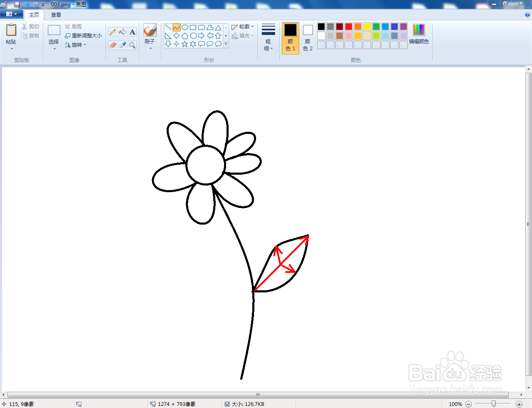The width and height of the screenshot is (532, 408).
Task: Choose the Left arrow shape
Action: point(210,36)
